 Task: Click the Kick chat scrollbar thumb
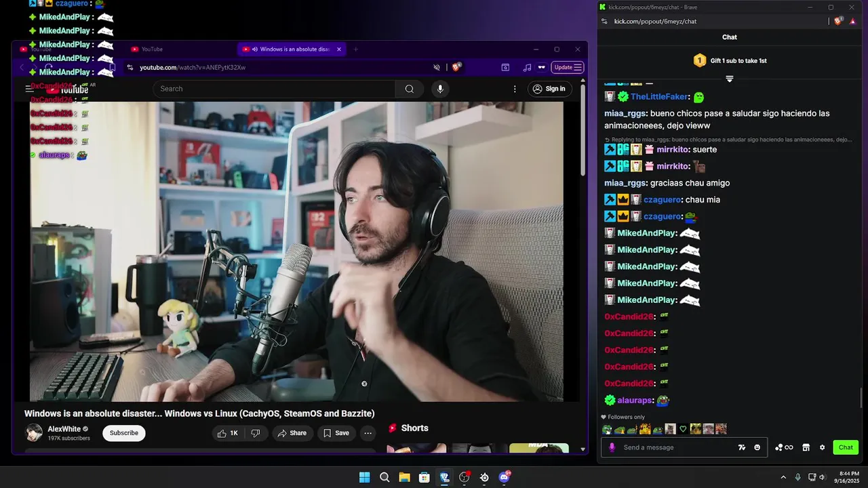[863, 398]
